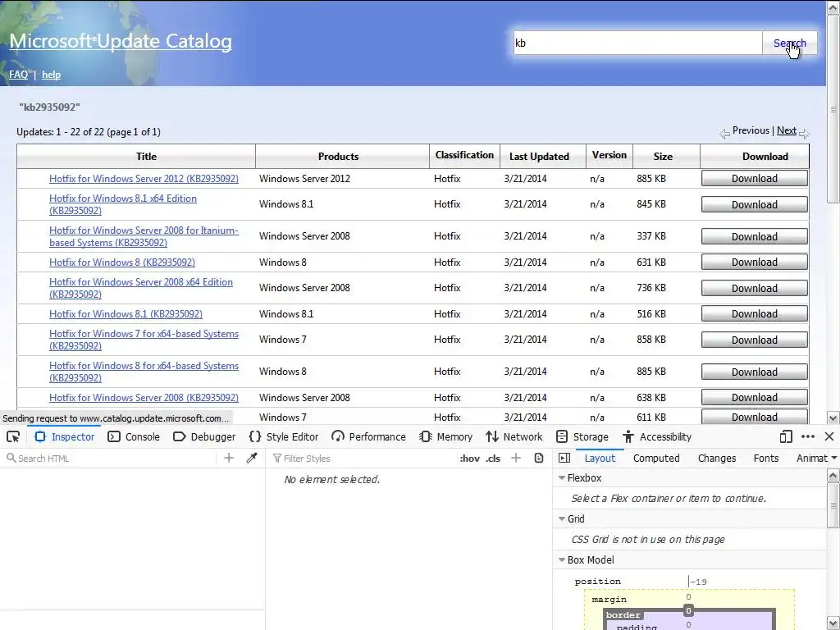Switch to the Debugger tab
Screen dimensions: 840x630
[x=204, y=436]
